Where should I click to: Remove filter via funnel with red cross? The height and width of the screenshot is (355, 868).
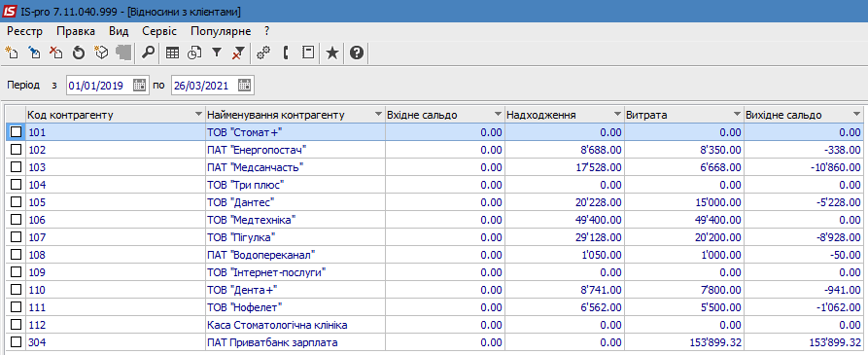pyautogui.click(x=238, y=53)
